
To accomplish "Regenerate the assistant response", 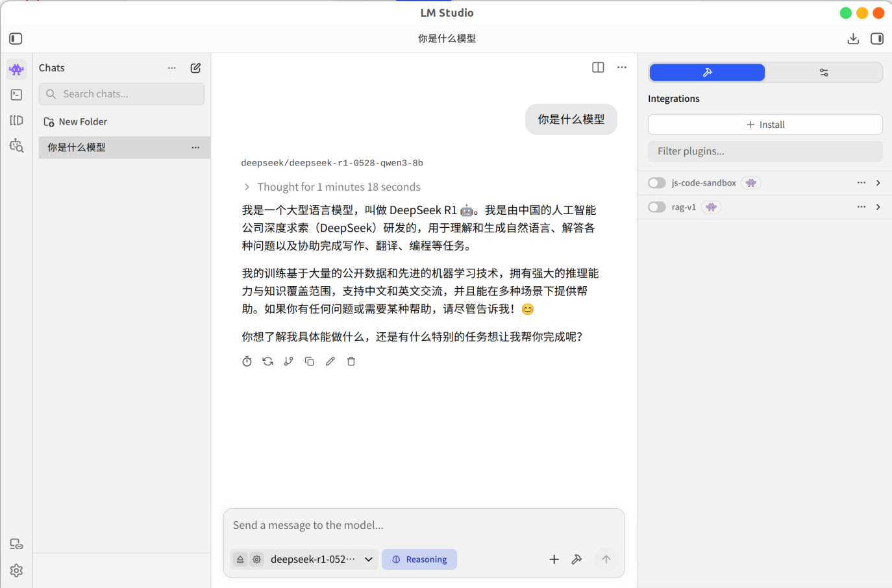I will (x=267, y=361).
